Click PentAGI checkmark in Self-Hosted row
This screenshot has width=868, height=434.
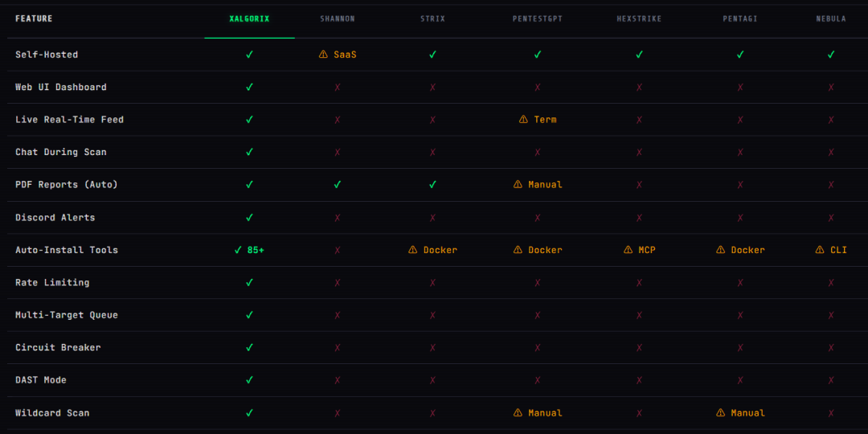pos(740,55)
